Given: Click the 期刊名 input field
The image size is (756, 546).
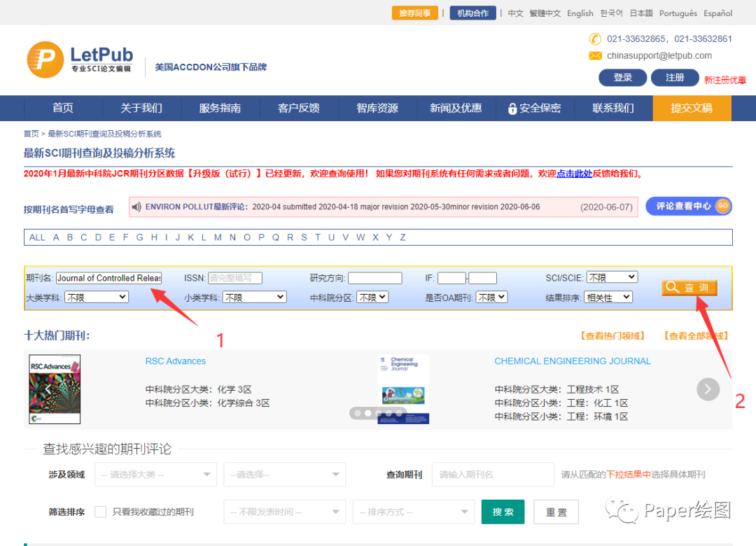Looking at the screenshot, I should click(109, 279).
